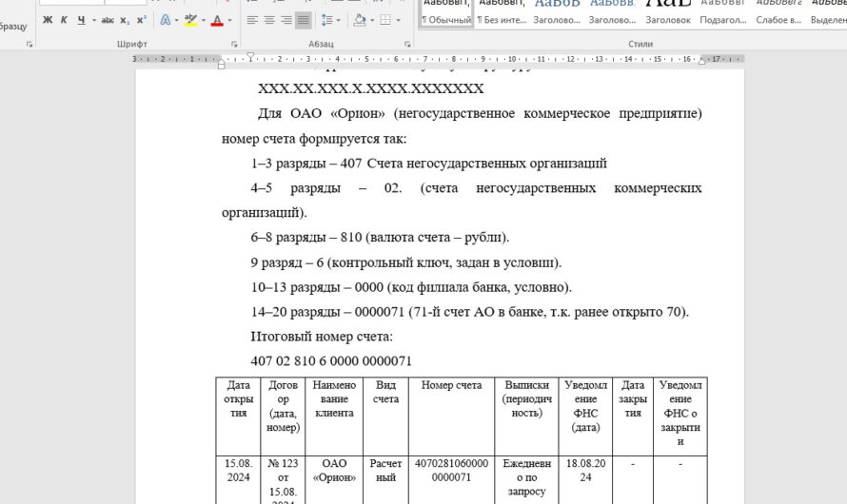Viewport: 847px width, 504px height.
Task: Apply the red font color
Action: (217, 21)
